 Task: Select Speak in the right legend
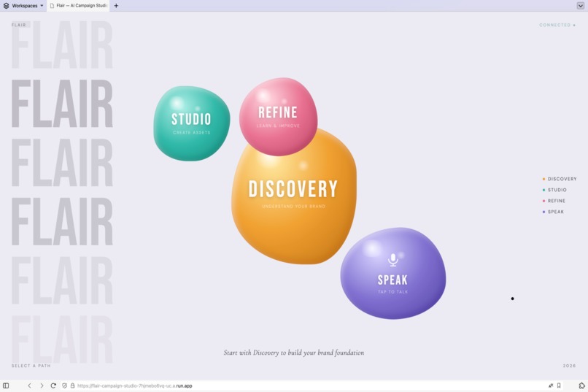click(x=553, y=212)
